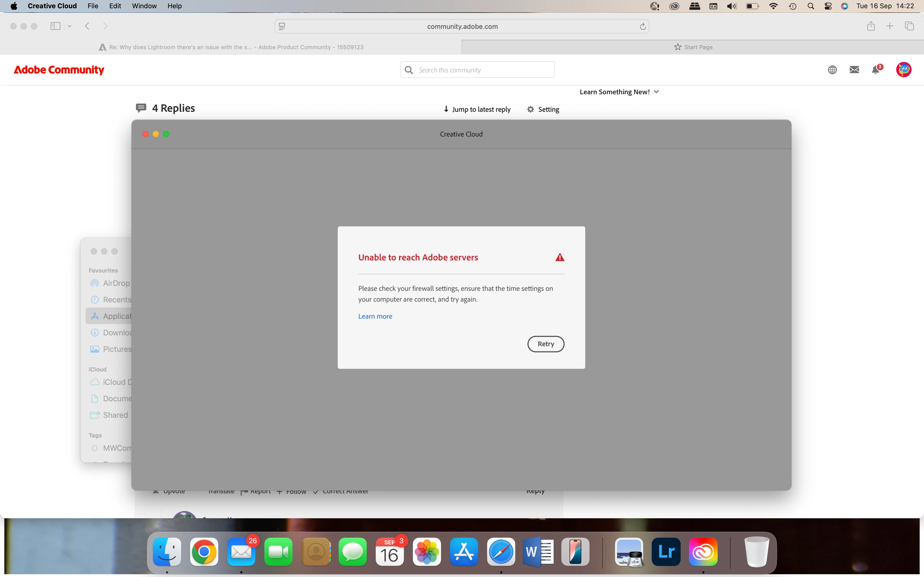The height and width of the screenshot is (577, 924).
Task: Open the user profile avatar
Action: click(903, 70)
